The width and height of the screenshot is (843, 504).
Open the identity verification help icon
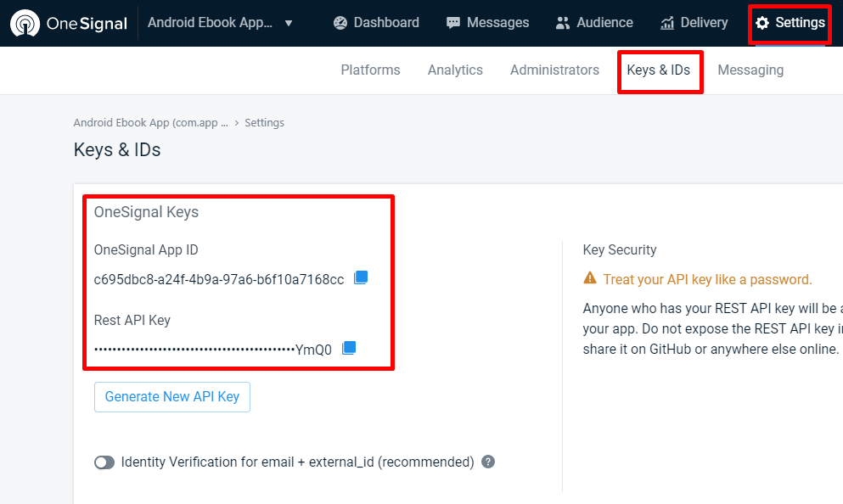click(x=488, y=462)
